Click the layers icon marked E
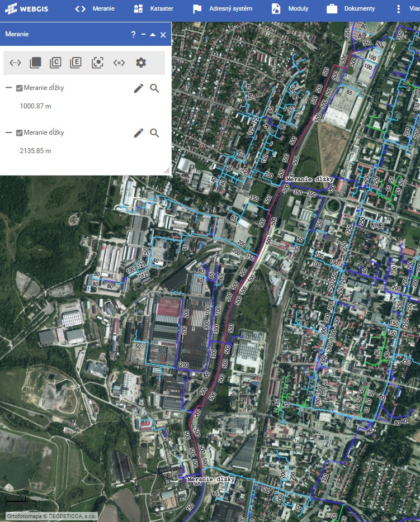Viewport: 420px width, 522px height. (x=75, y=63)
